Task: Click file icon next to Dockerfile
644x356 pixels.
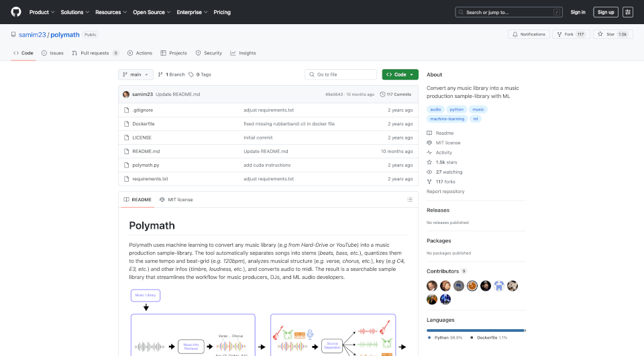Action: click(x=127, y=123)
